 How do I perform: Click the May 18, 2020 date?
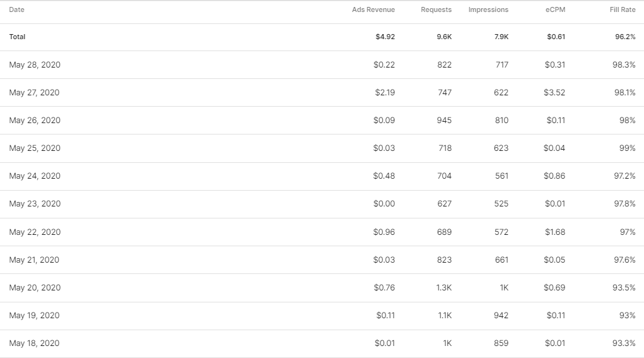35,343
